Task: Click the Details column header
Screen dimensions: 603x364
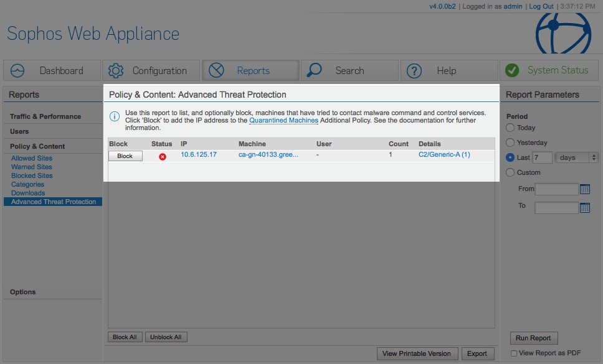Action: [x=430, y=144]
